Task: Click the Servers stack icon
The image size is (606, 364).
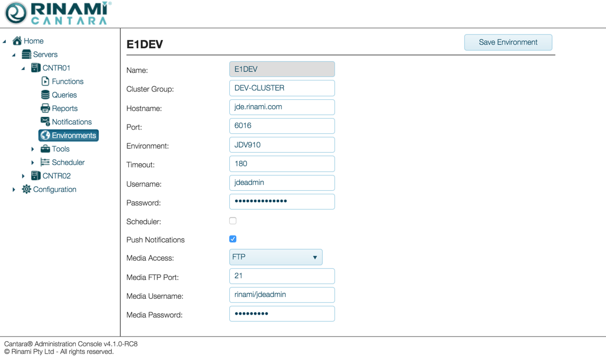Action: tap(26, 55)
